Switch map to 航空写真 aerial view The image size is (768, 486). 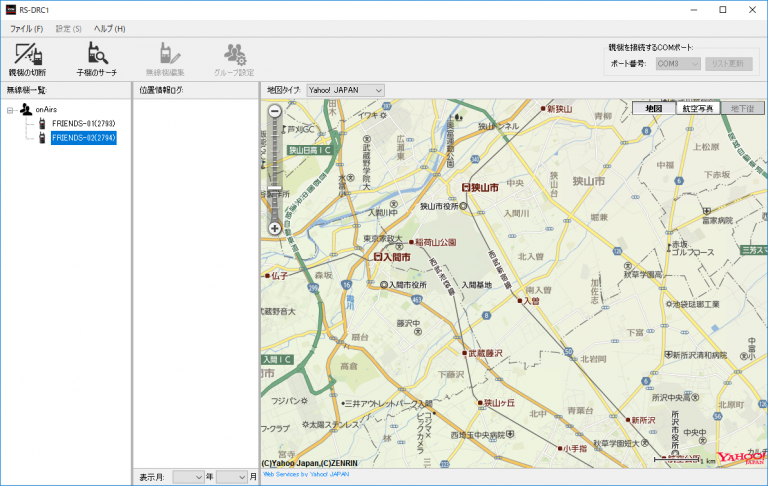click(698, 108)
